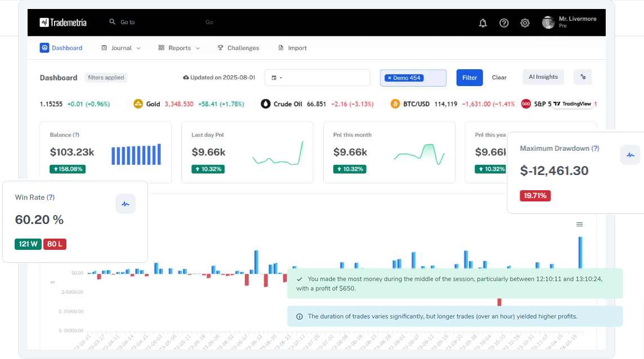Click the date range input field
This screenshot has height=359, width=644.
click(x=317, y=78)
